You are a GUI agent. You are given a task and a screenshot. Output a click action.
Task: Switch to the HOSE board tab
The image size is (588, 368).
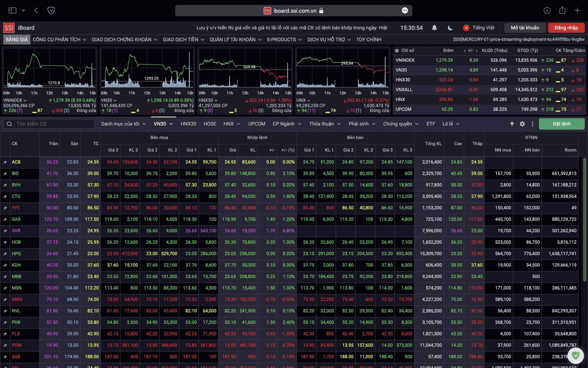tap(210, 124)
